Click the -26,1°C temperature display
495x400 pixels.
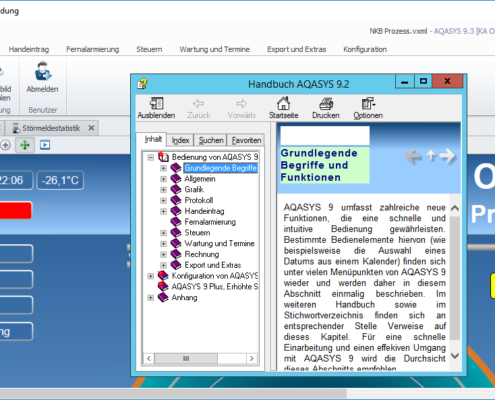60,180
